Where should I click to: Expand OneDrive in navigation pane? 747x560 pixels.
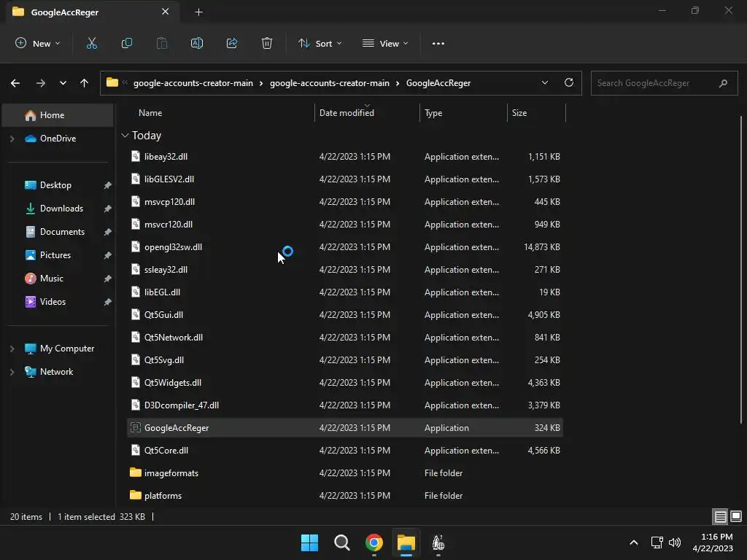[12, 139]
